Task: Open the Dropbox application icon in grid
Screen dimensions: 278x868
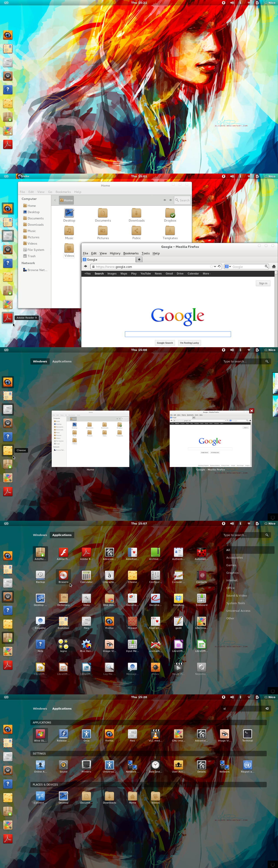Action: click(179, 600)
